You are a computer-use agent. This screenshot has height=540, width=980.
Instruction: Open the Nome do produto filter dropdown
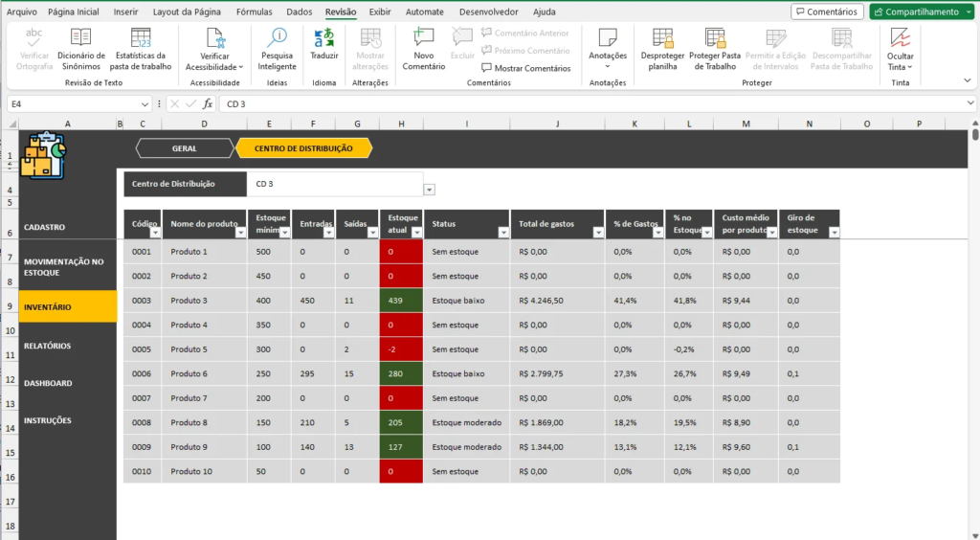pyautogui.click(x=239, y=233)
